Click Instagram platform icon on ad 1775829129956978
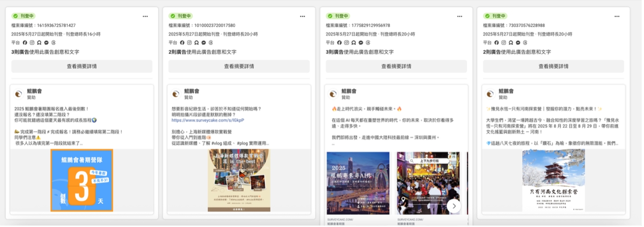Screen dimensions: 644x227 coord(347,43)
